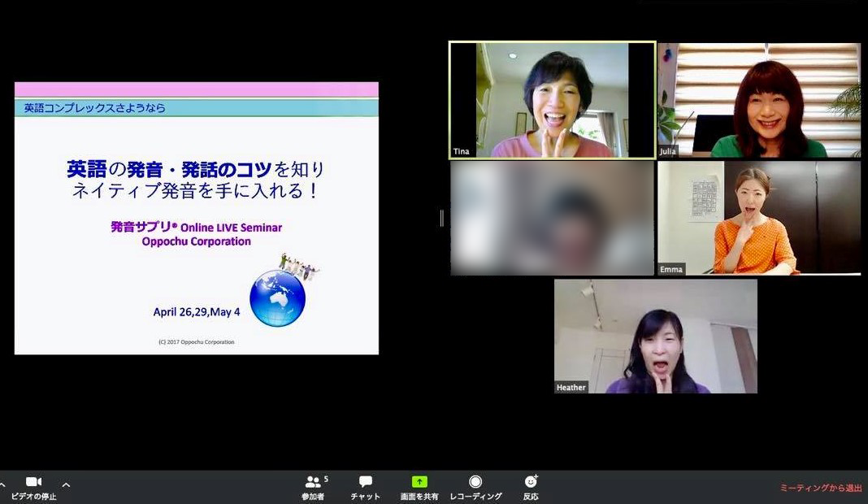Open the 参加者 participants panel

click(315, 487)
